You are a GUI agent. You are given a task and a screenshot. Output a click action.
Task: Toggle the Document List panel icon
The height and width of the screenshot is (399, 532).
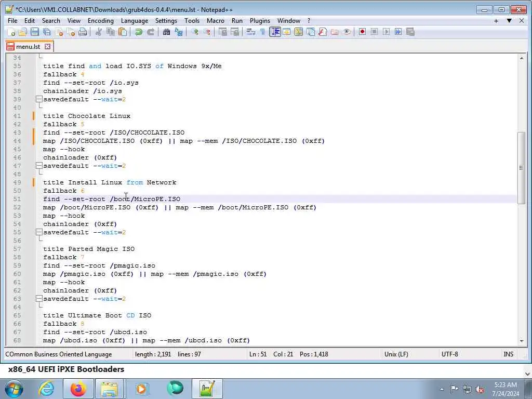tap(311, 32)
